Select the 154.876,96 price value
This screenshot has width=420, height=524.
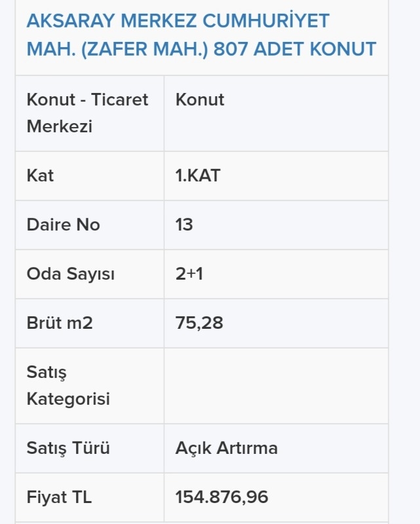(x=221, y=497)
